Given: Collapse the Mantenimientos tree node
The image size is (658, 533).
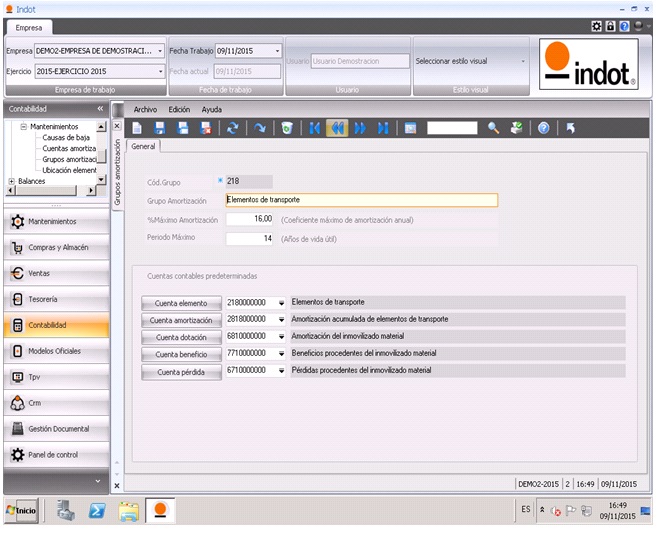Looking at the screenshot, I should 23,127.
